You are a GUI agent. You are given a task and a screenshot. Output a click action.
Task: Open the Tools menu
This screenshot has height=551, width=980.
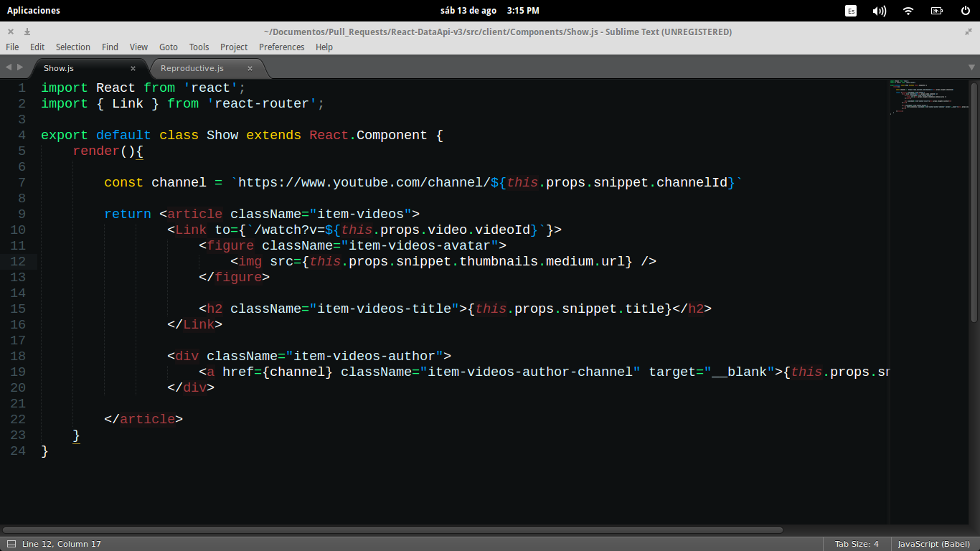[199, 47]
